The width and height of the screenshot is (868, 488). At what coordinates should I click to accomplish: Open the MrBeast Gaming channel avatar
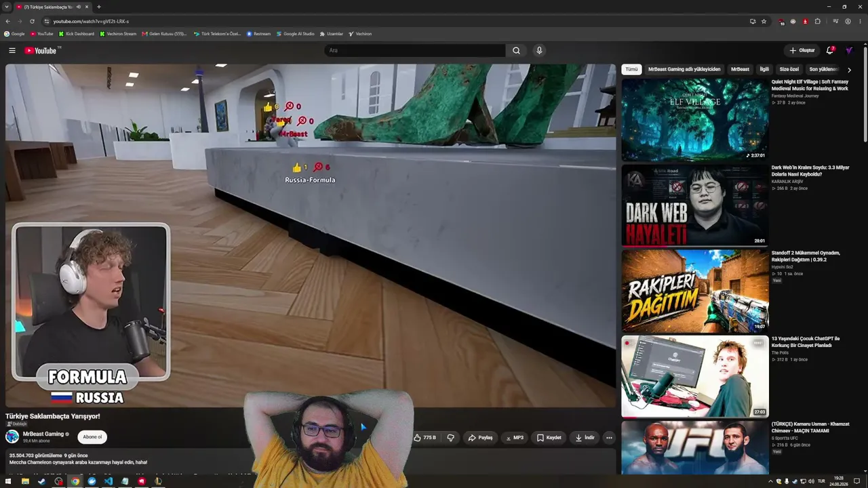pos(12,437)
